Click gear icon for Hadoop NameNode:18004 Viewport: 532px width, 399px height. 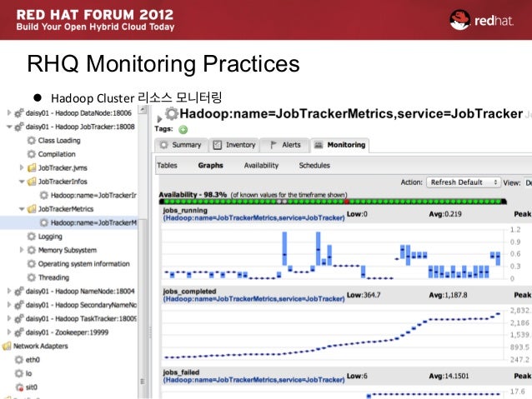[19, 292]
